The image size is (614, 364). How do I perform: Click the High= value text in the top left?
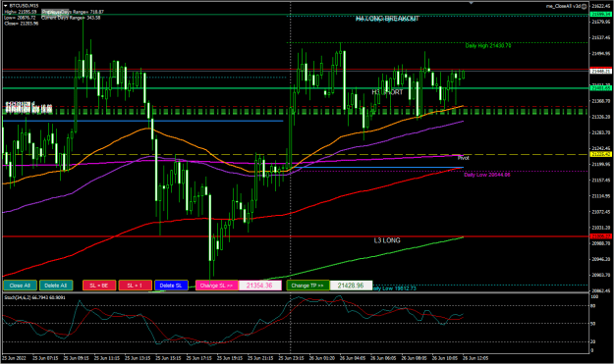point(21,12)
